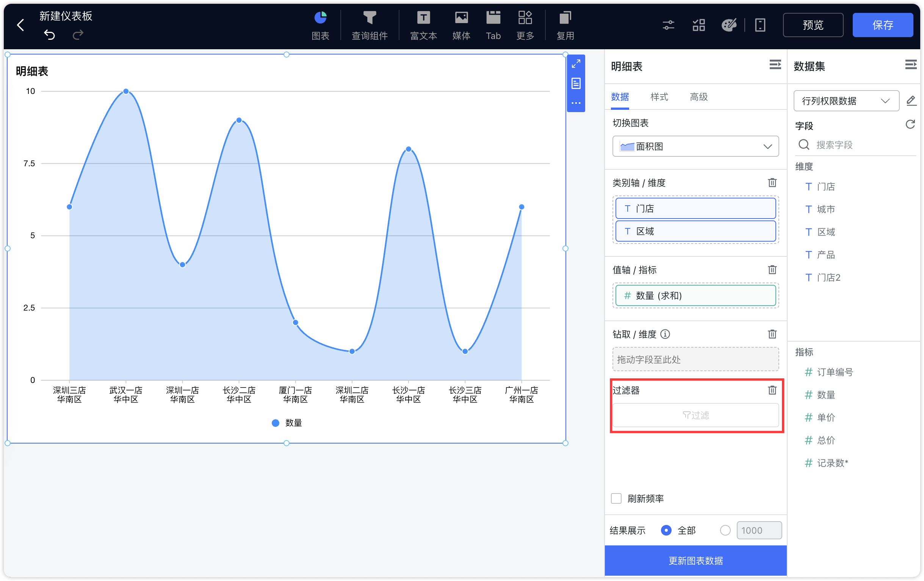924x581 pixels.
Task: Maximize the chart with expand icon
Action: [576, 64]
